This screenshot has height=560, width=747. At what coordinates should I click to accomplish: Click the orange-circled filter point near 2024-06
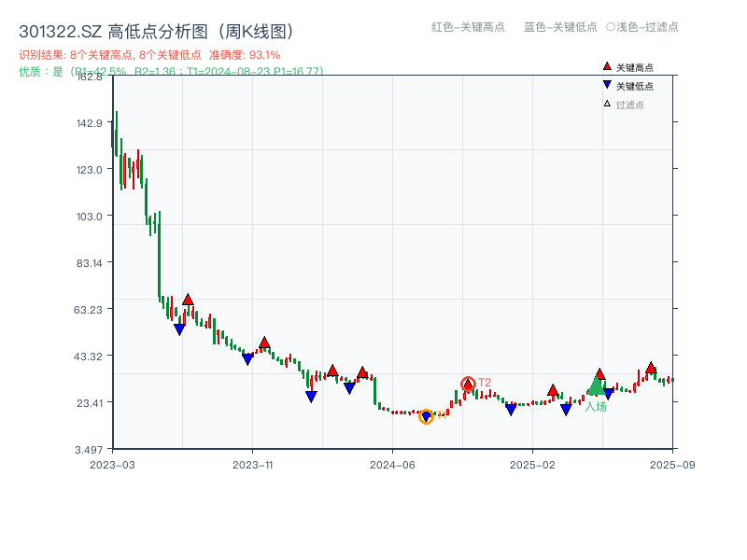(x=427, y=416)
